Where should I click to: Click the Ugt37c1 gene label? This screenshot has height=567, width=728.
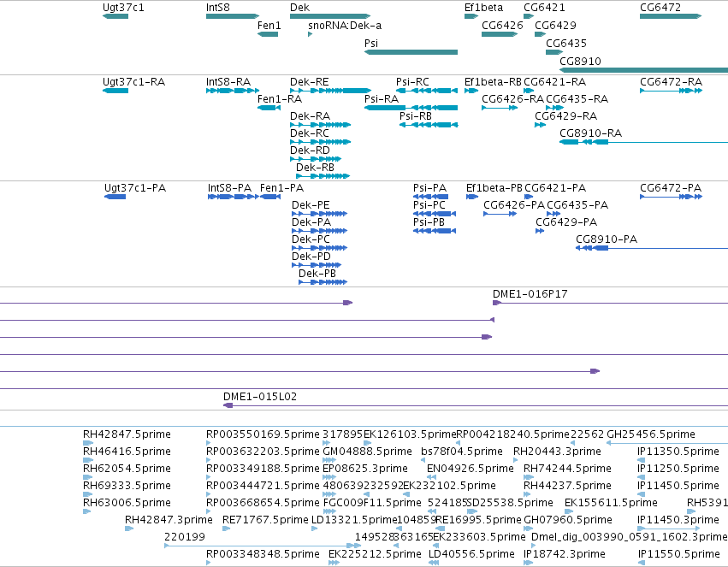123,8
